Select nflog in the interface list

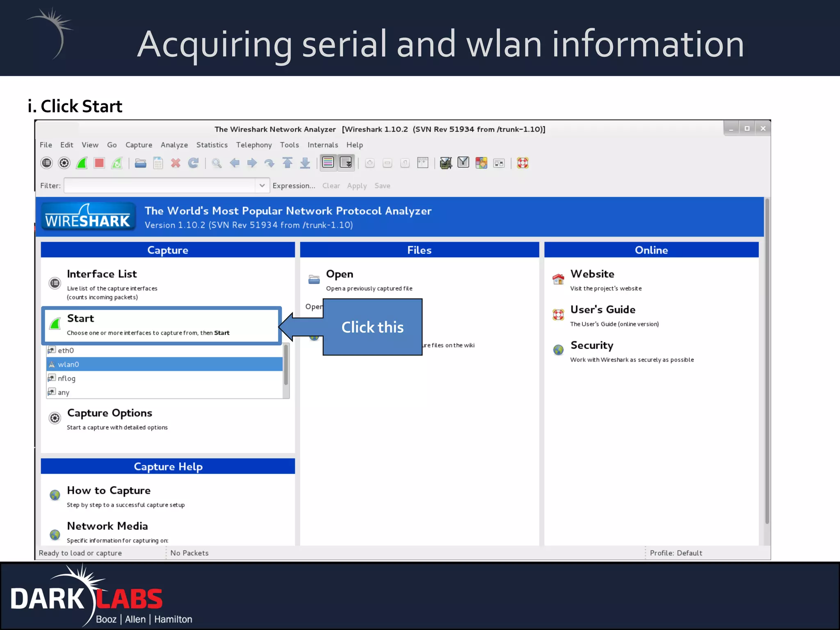pyautogui.click(x=164, y=378)
